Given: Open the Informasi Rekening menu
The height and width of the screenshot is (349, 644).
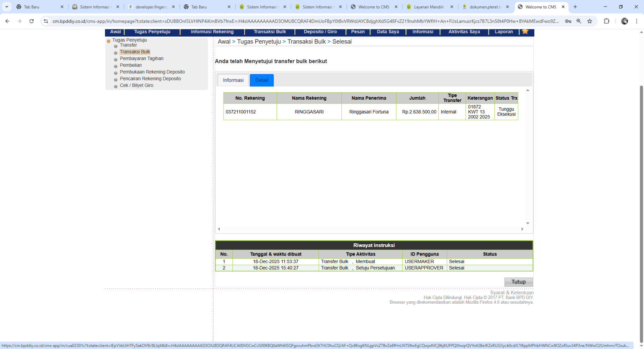Looking at the screenshot, I should [212, 32].
